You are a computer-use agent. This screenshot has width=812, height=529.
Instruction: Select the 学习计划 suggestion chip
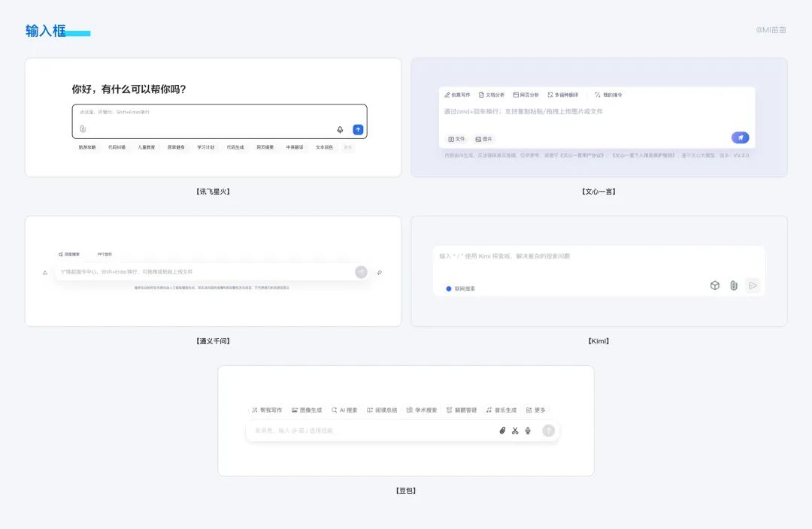[x=205, y=147]
